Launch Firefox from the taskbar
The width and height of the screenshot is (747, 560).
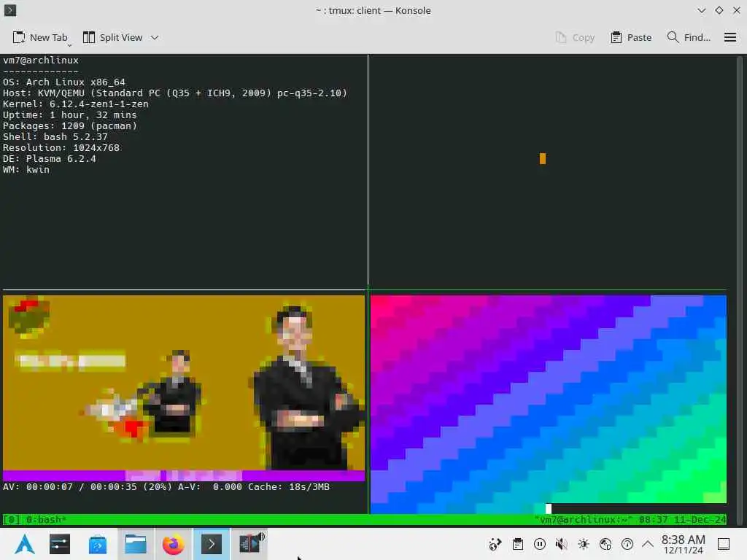(174, 544)
